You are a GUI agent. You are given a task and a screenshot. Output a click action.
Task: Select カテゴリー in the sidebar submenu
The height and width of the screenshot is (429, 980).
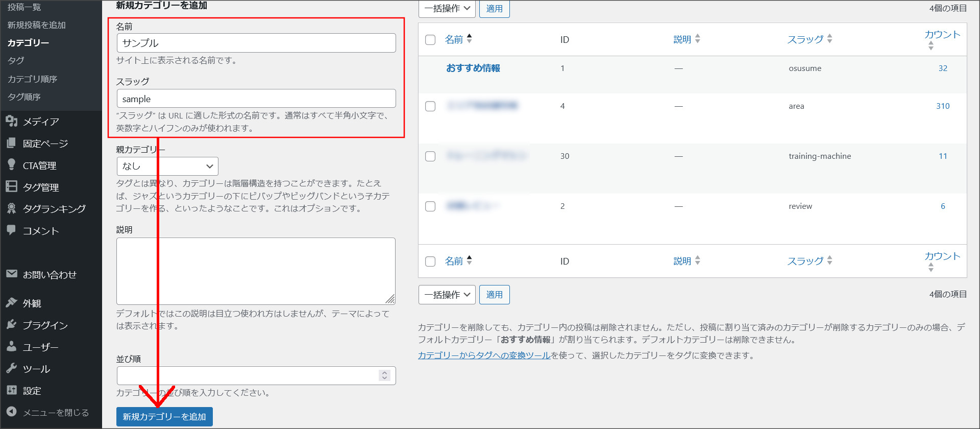pyautogui.click(x=28, y=43)
